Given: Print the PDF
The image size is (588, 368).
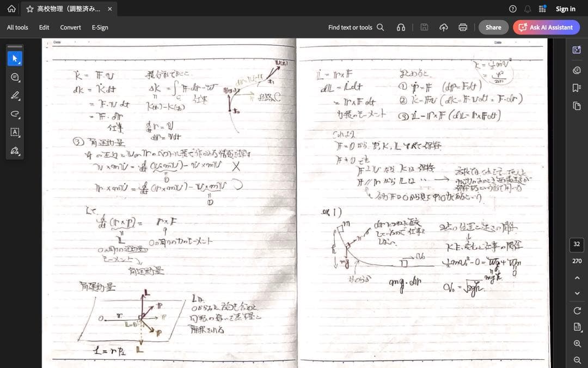Looking at the screenshot, I should [x=462, y=27].
